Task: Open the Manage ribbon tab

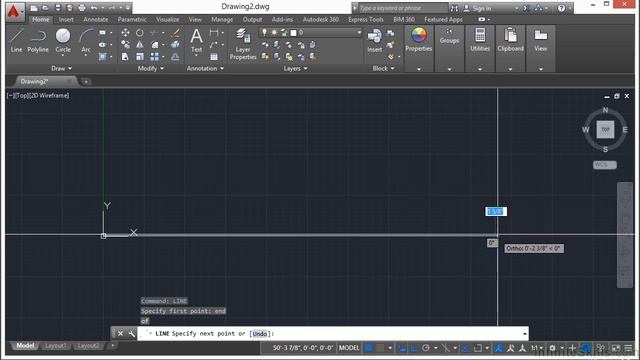Action: (x=222, y=20)
